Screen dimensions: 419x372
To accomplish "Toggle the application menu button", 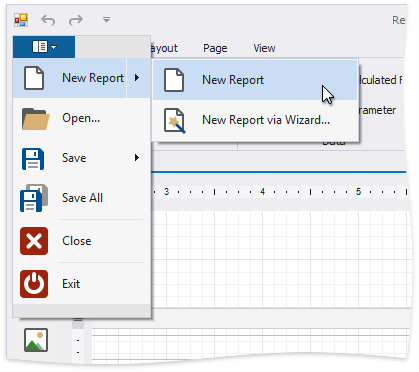I will (x=44, y=47).
